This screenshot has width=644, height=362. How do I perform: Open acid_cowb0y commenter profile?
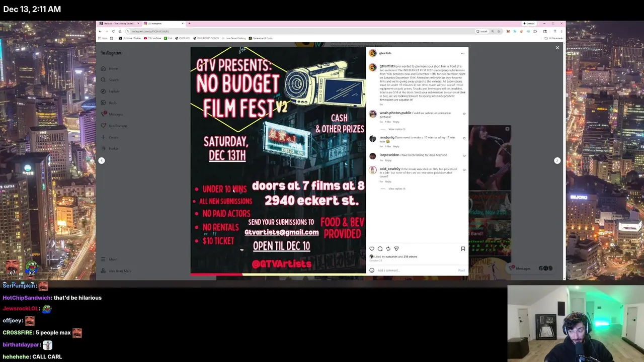[390, 169]
